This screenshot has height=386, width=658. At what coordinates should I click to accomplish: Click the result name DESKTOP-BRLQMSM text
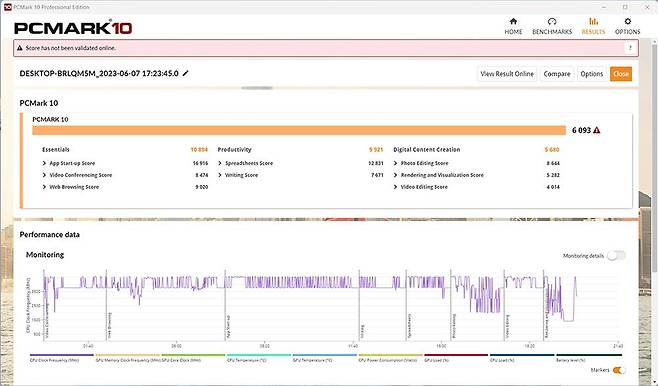coord(99,73)
